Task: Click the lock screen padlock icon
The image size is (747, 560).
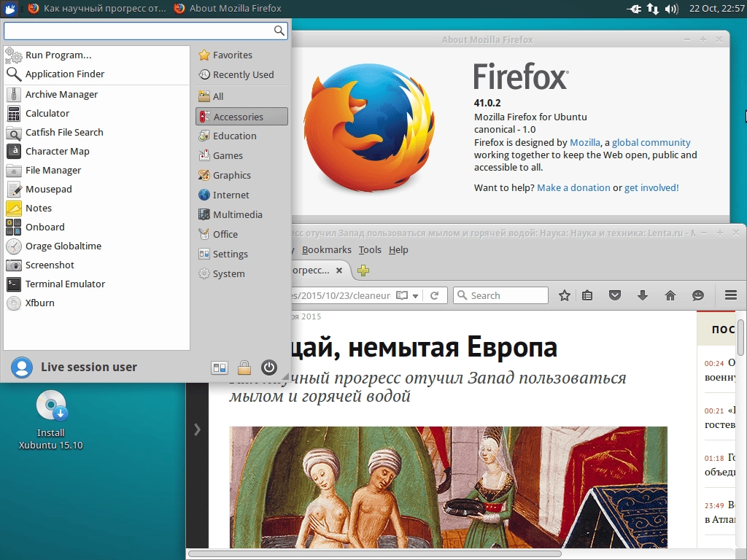Action: (244, 367)
